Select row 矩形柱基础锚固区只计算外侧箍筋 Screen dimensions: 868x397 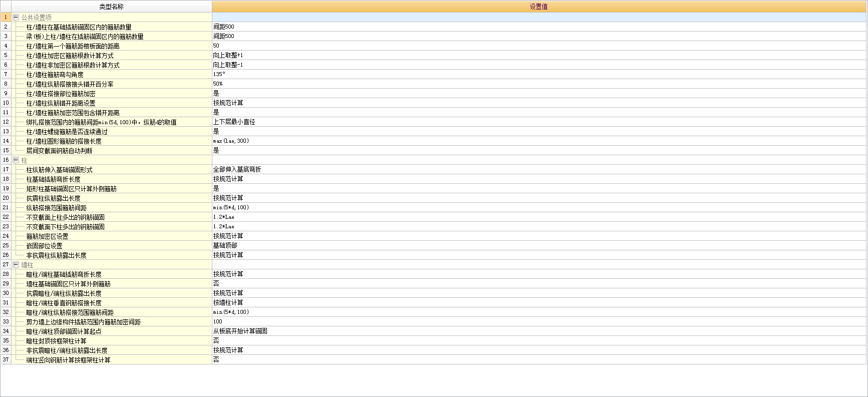click(71, 189)
